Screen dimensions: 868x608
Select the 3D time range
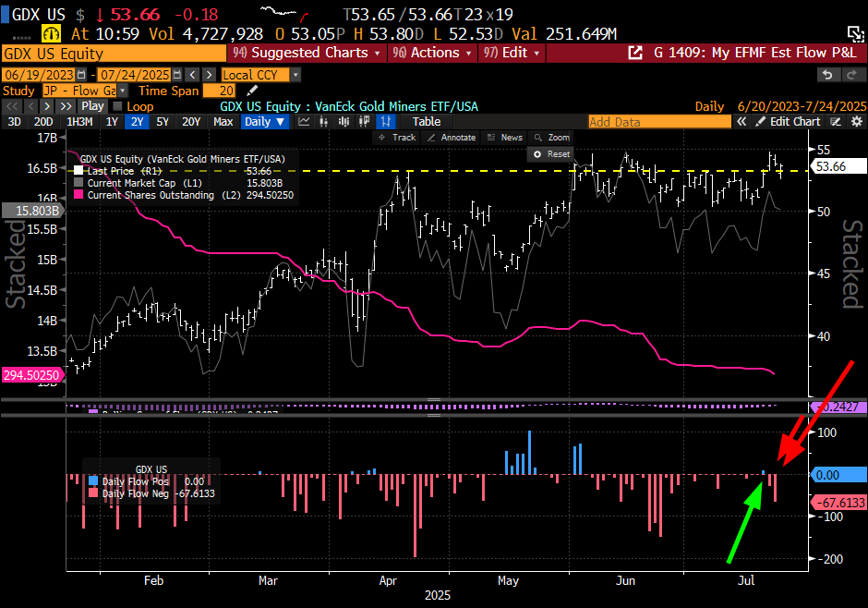(x=14, y=122)
